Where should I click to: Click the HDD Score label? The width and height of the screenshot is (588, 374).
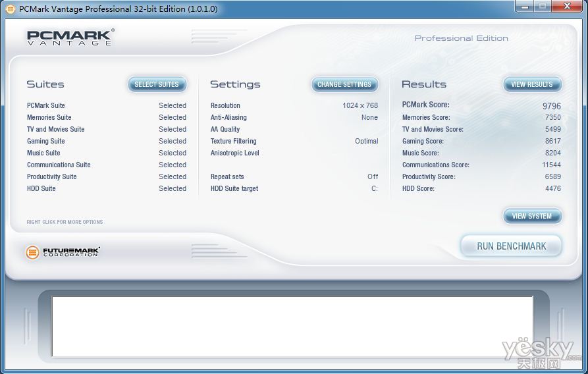[418, 188]
